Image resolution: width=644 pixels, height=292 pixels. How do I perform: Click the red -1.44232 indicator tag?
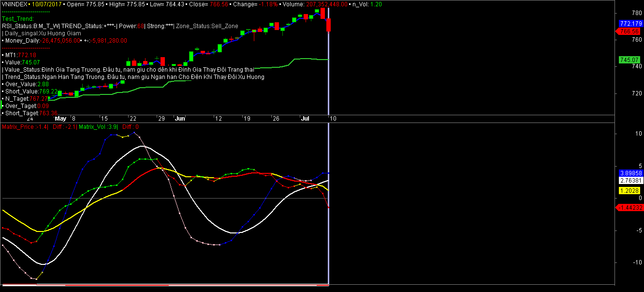point(630,207)
